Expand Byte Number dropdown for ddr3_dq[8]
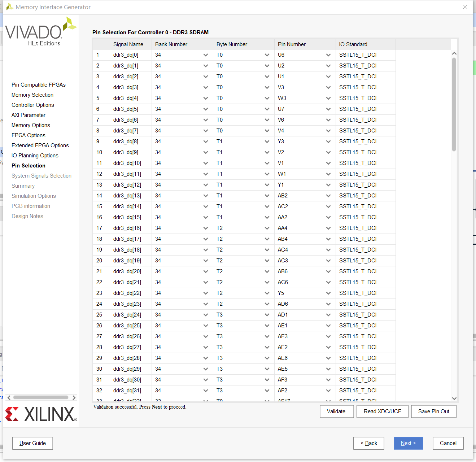 click(x=267, y=141)
